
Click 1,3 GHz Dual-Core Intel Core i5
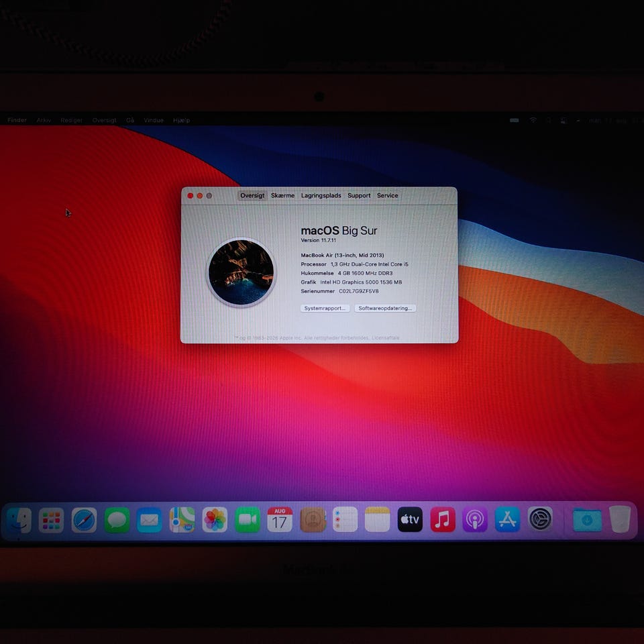[x=369, y=264]
